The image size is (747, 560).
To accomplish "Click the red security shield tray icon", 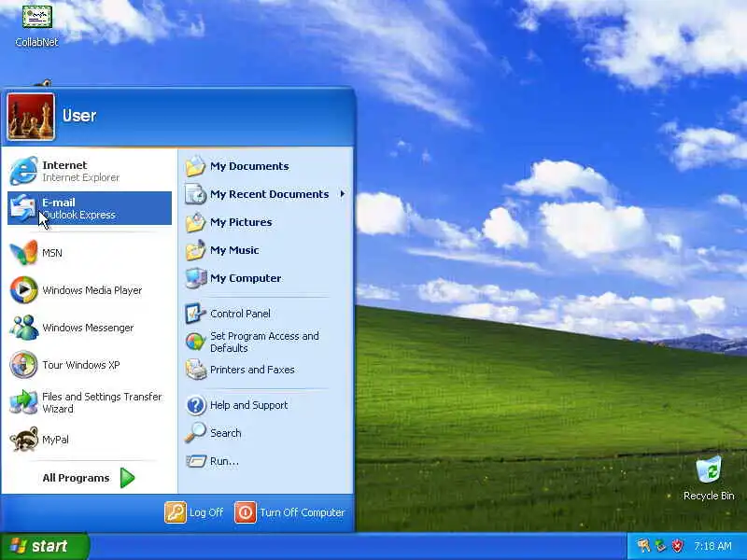I will [x=678, y=546].
